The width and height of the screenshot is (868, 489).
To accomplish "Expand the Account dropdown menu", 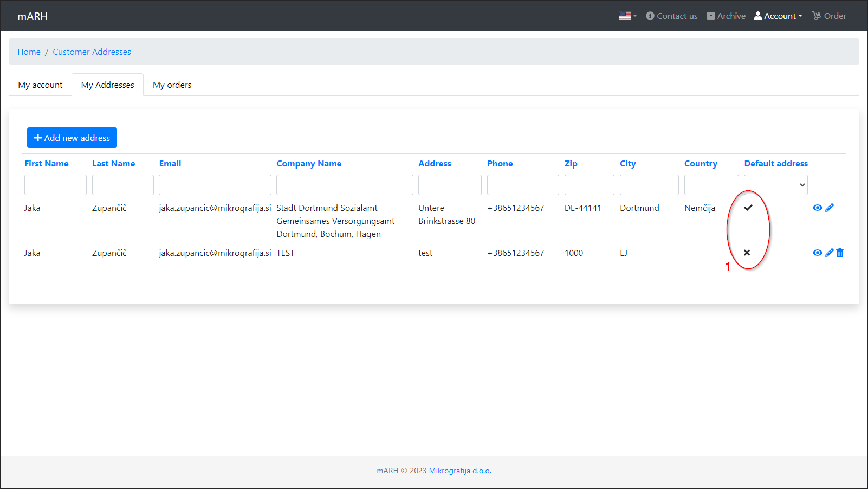I will pos(778,16).
